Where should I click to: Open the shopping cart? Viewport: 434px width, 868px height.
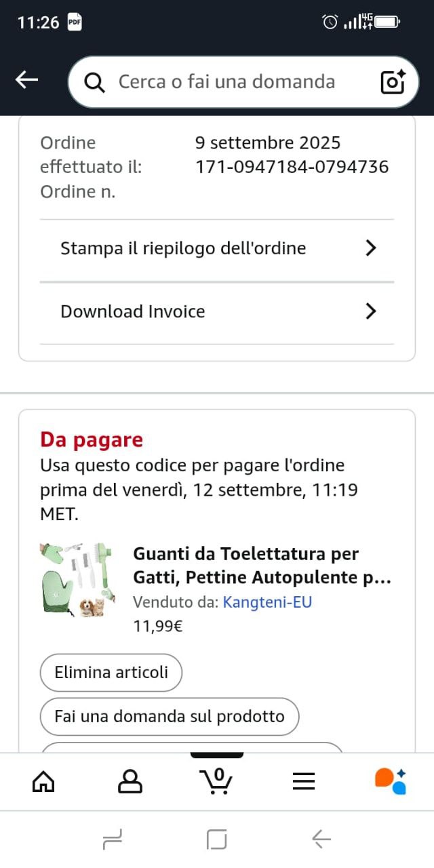[217, 781]
